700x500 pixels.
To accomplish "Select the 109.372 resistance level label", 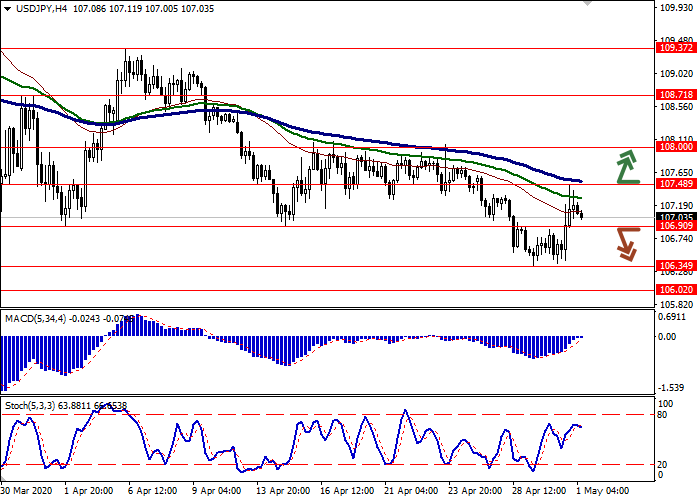I will 676,47.
